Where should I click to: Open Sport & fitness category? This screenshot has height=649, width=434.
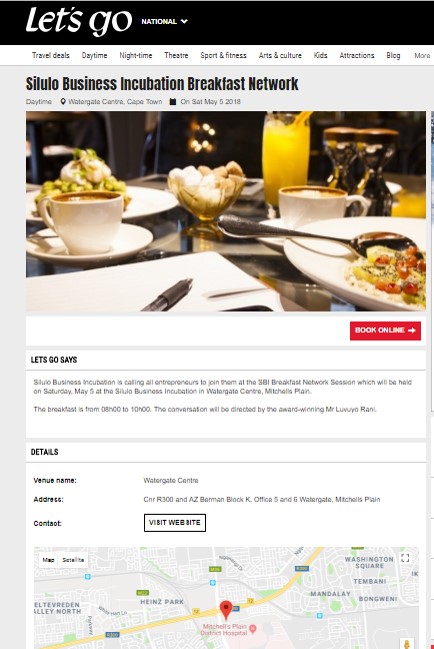click(x=223, y=55)
